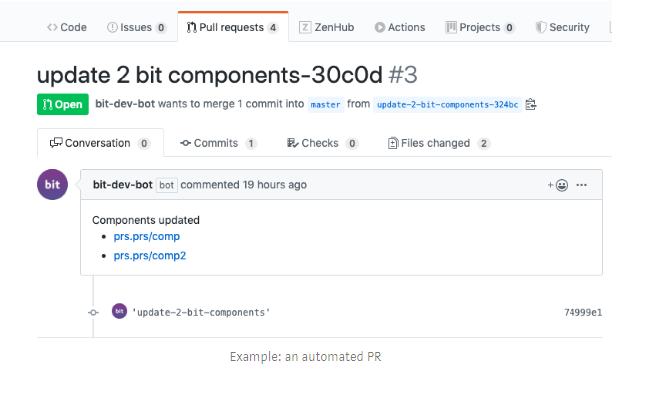The image size is (649, 402).
Task: Go to the Issues tab
Action: point(136,28)
